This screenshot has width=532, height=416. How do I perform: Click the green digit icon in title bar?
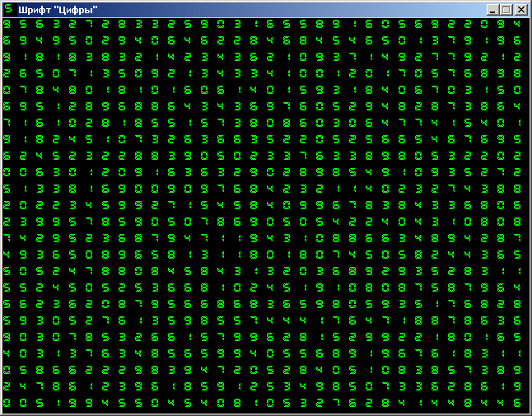click(x=9, y=10)
